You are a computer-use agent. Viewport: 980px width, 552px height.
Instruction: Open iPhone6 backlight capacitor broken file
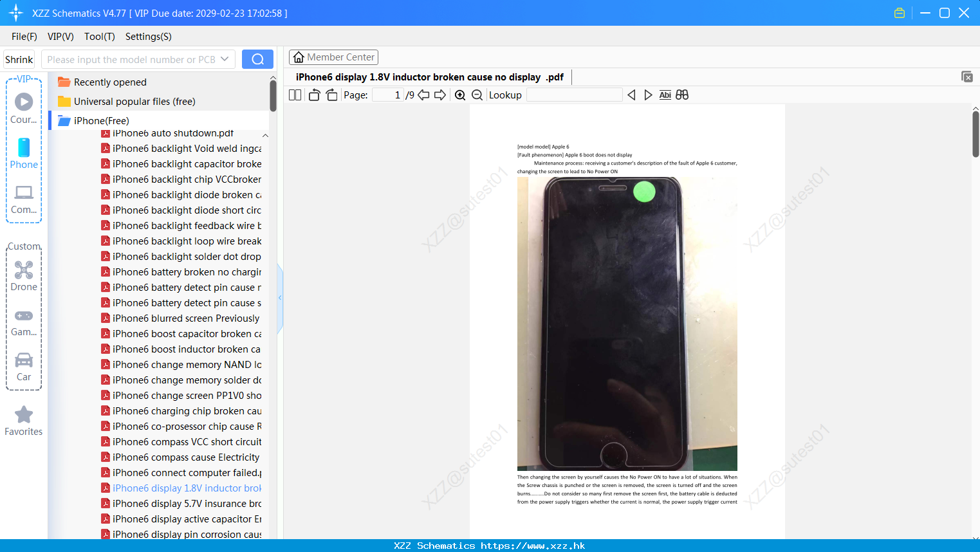pyautogui.click(x=181, y=164)
